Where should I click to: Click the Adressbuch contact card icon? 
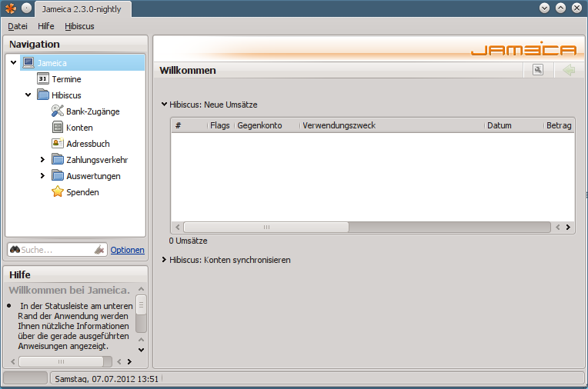point(58,143)
